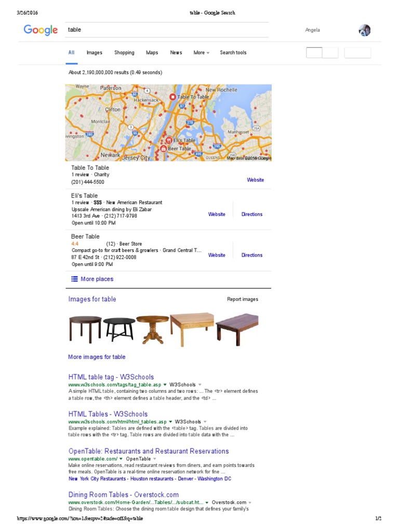Visit the Beer Table Website link
399x532 pixels.
click(217, 255)
